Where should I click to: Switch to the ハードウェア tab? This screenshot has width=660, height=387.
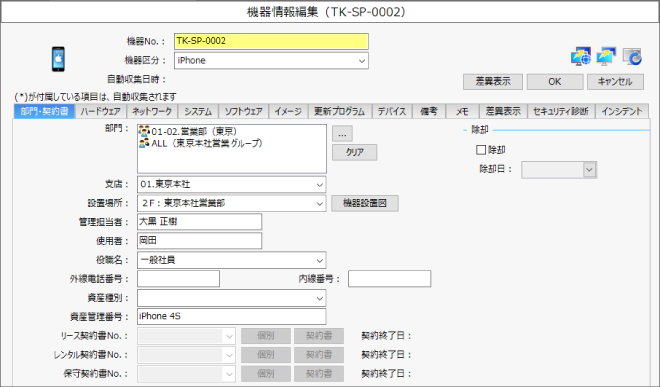pos(101,111)
